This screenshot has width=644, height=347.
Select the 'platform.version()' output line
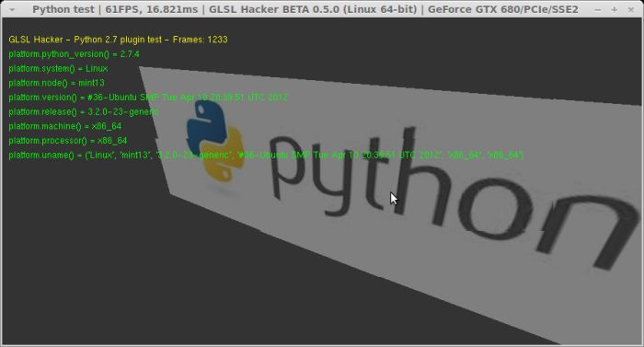click(x=148, y=97)
